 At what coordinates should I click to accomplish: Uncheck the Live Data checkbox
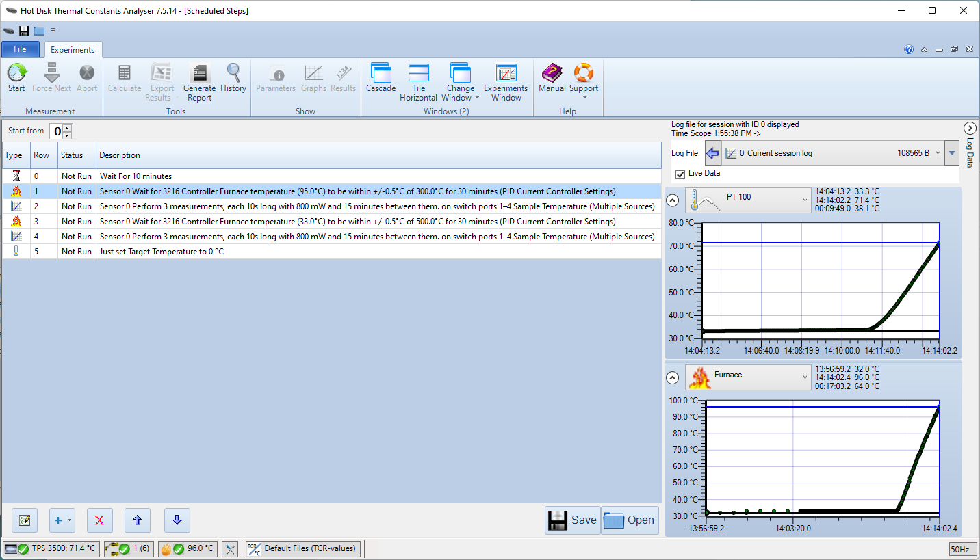pyautogui.click(x=680, y=174)
